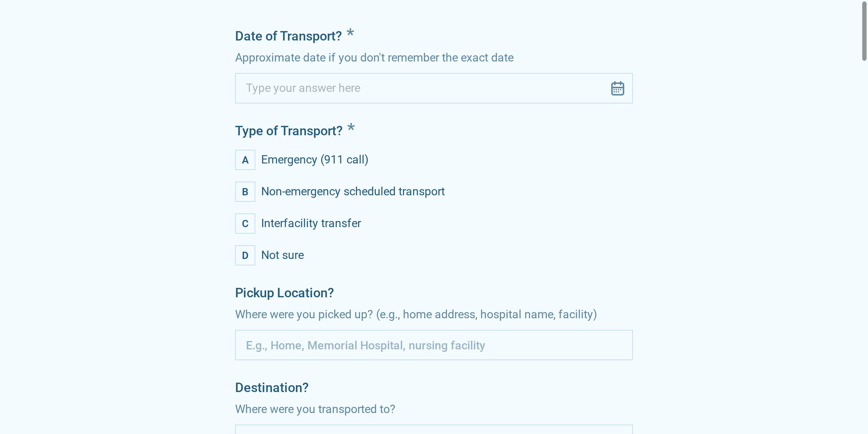
Task: Click the 'Where were you transported to?' text
Action: (x=315, y=409)
